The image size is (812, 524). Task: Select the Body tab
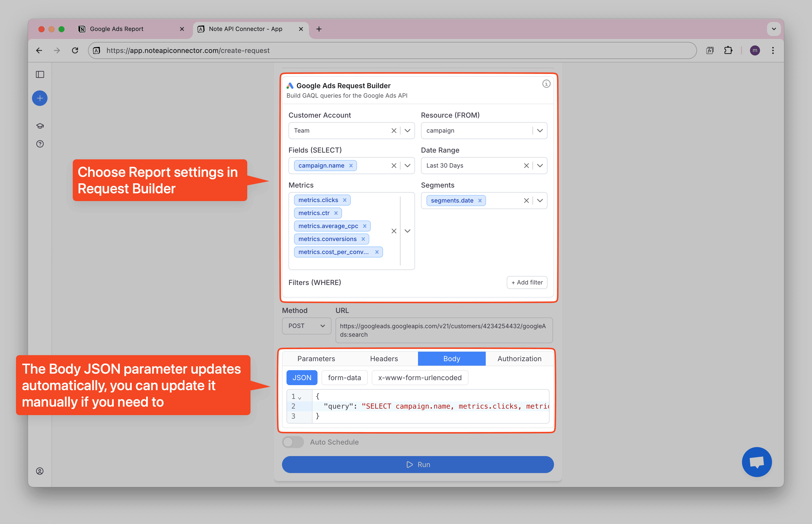tap(452, 359)
